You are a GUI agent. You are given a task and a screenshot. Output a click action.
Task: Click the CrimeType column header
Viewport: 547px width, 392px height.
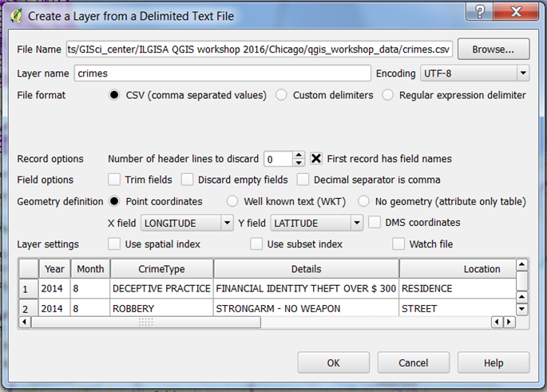tap(161, 269)
